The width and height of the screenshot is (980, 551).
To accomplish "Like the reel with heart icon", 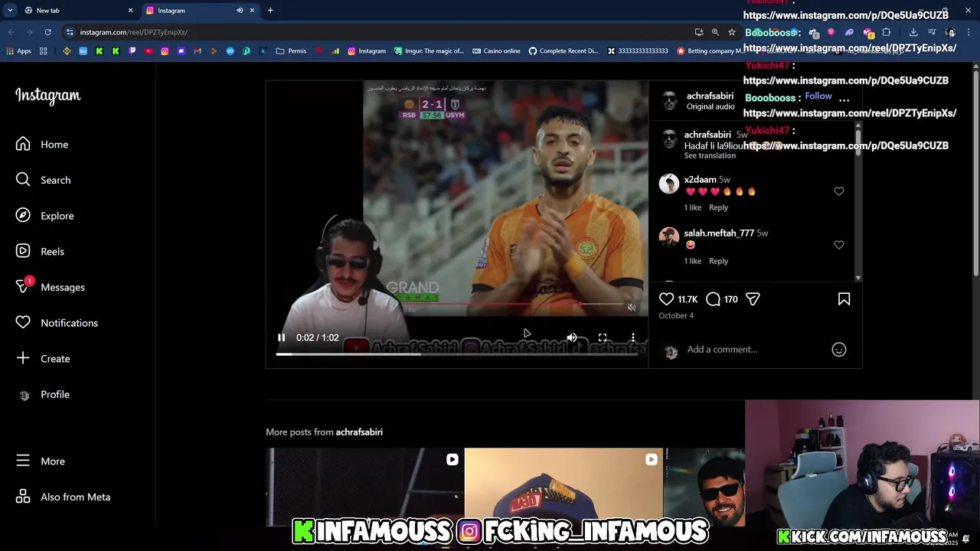I will click(x=666, y=299).
